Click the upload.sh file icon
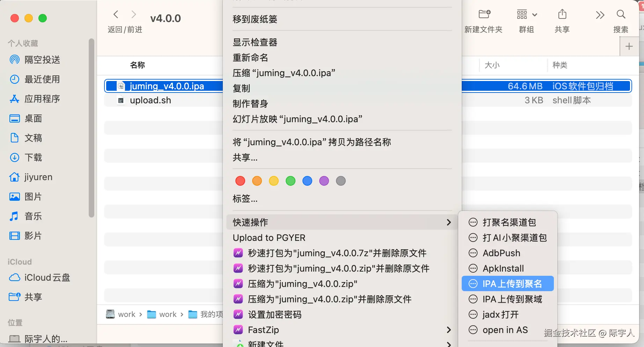644x347 pixels. [121, 100]
